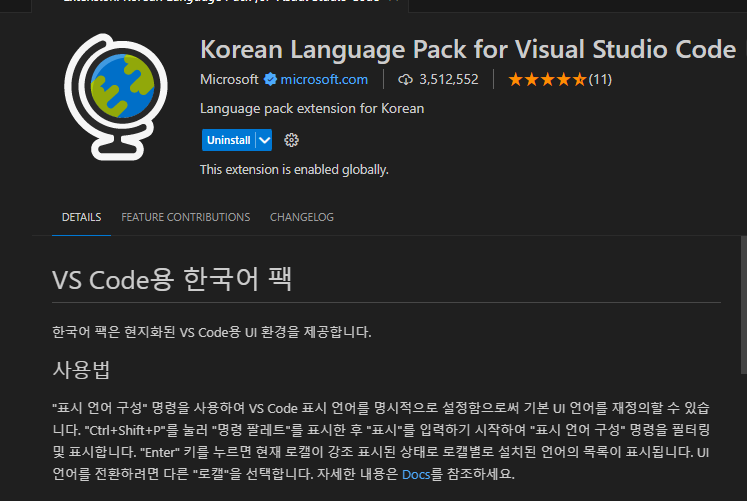Click the 3,512,552 install count

click(x=449, y=79)
